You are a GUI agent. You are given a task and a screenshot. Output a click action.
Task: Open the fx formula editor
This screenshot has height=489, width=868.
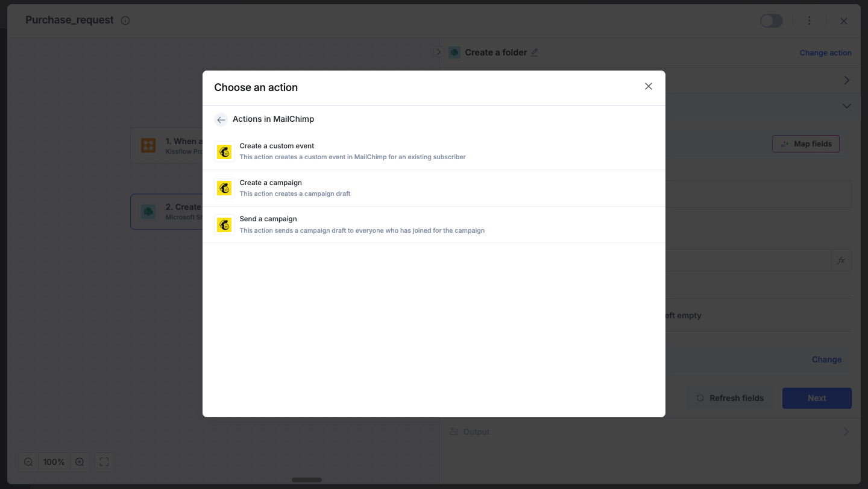coord(841,260)
